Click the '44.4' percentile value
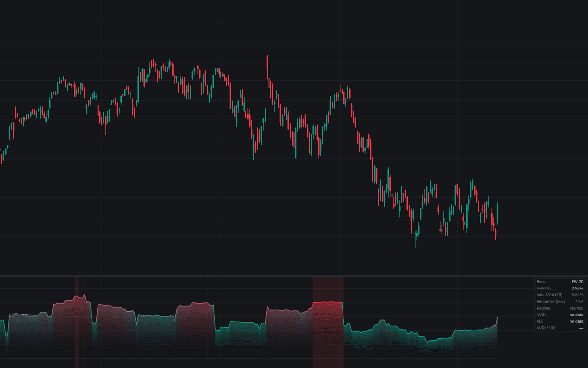 point(579,301)
